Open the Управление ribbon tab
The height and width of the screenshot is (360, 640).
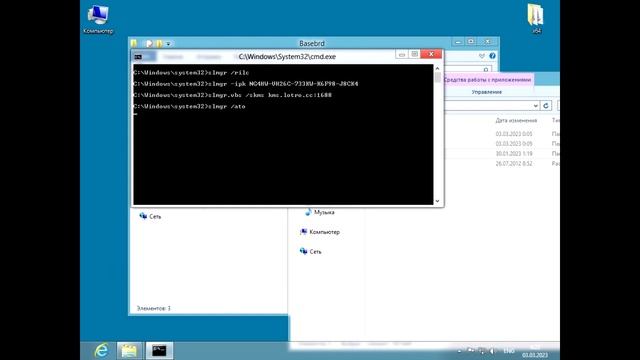(487, 92)
